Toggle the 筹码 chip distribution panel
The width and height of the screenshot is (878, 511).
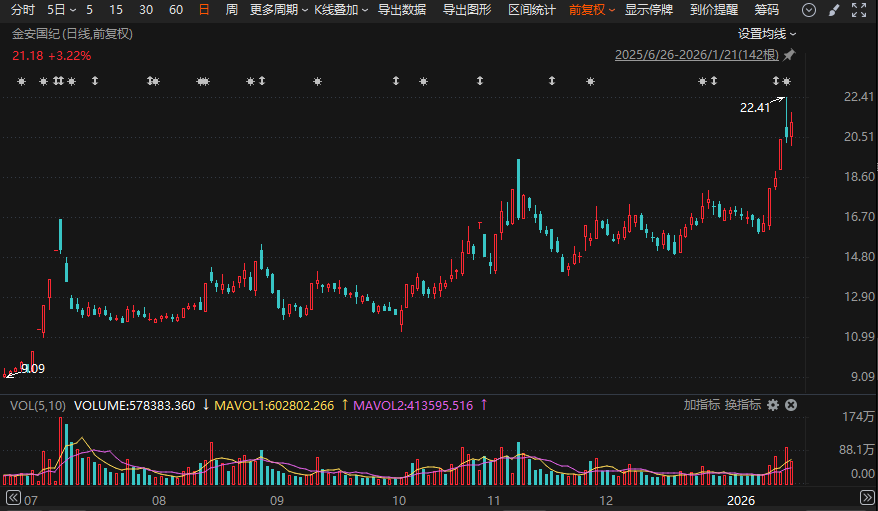point(766,10)
